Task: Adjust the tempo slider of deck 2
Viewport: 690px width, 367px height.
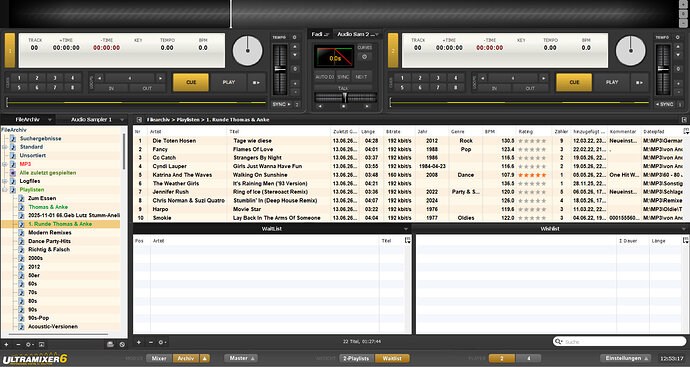Action: pyautogui.click(x=663, y=69)
